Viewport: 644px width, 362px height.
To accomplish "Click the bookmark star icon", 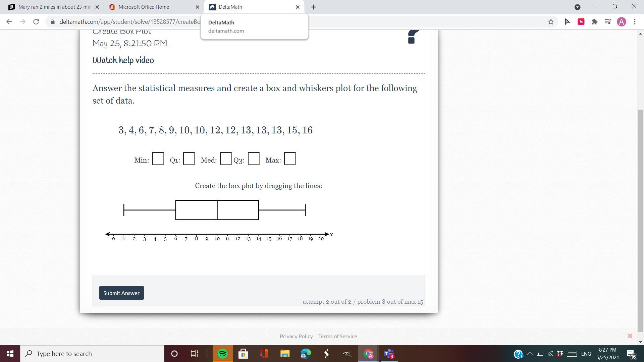I will (551, 22).
